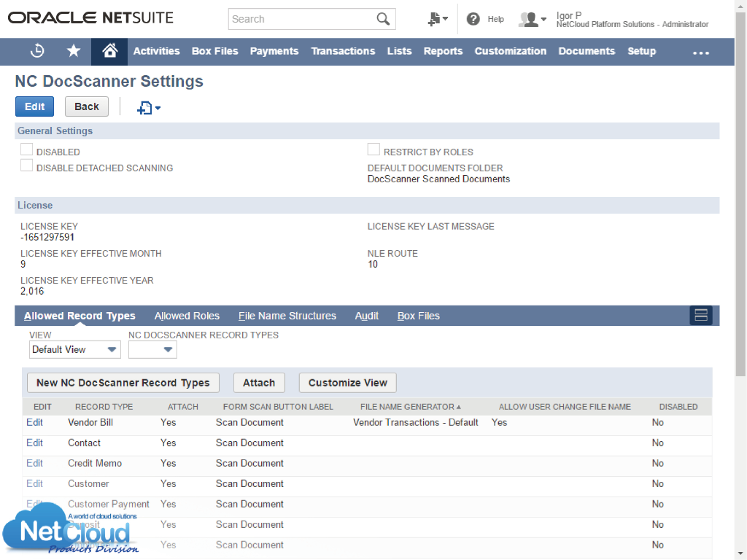Edit the Vendor Bill record type

pos(34,422)
